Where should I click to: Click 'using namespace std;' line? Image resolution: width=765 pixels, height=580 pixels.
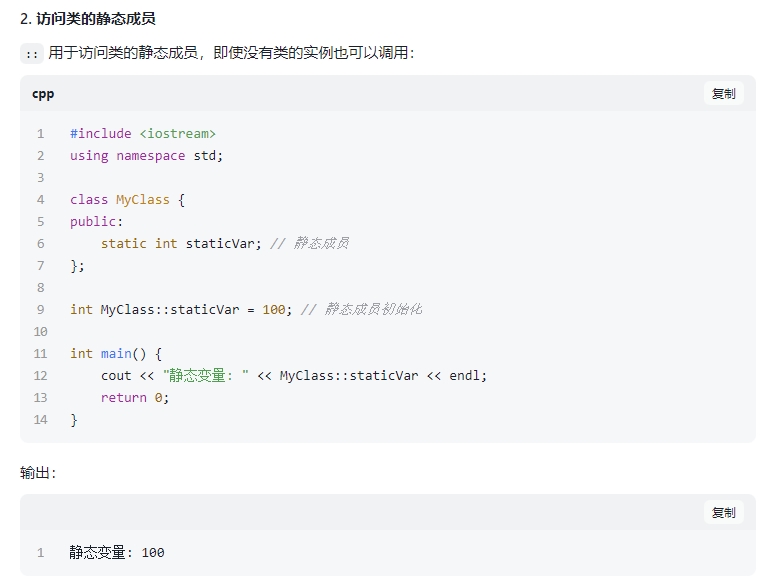click(x=146, y=156)
